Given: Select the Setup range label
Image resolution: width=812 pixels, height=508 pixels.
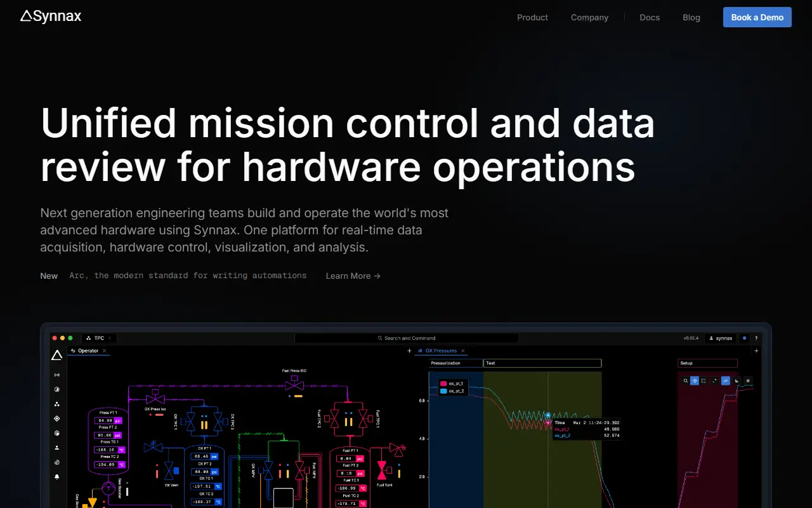Looking at the screenshot, I should click(x=707, y=363).
